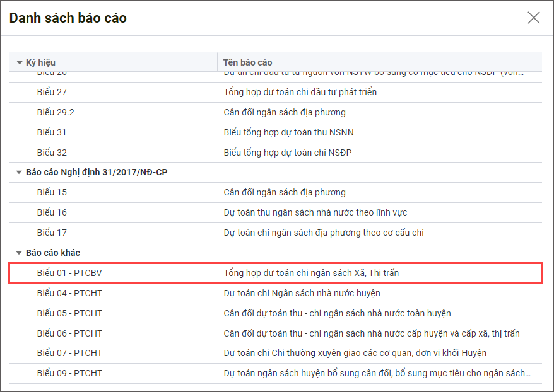Open Biểu 31 tổng hợp dự toán thu NSNN
Image resolution: width=554 pixels, height=392 pixels.
pyautogui.click(x=283, y=132)
